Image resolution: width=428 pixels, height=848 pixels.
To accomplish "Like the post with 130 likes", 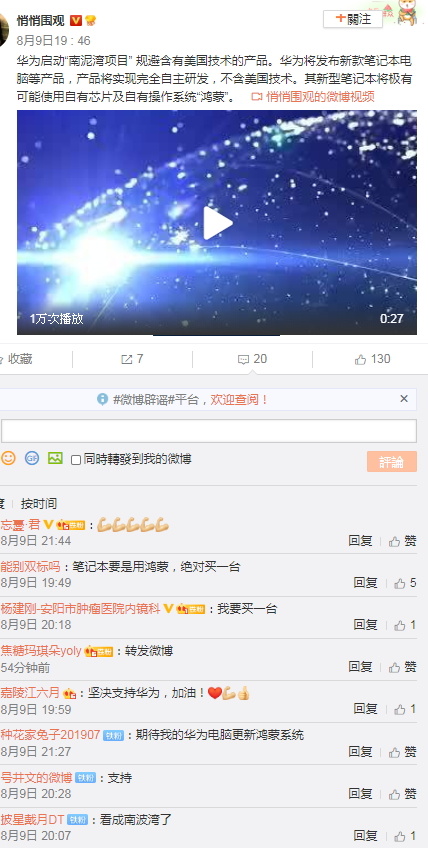I will [x=372, y=359].
